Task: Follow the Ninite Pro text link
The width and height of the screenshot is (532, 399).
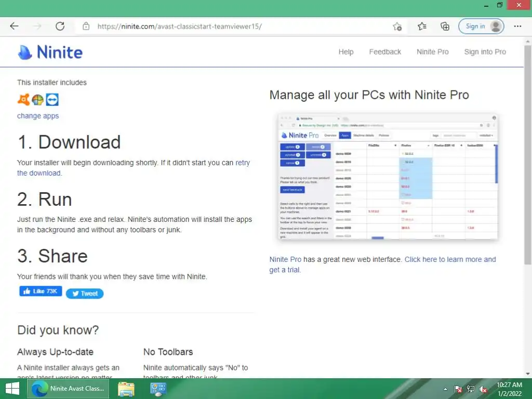Action: [x=285, y=260]
